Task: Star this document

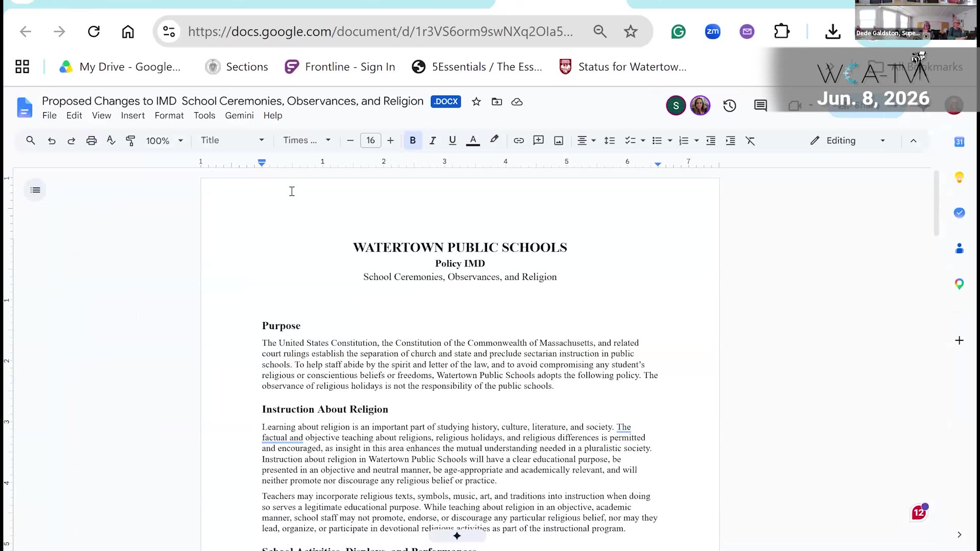Action: click(476, 102)
